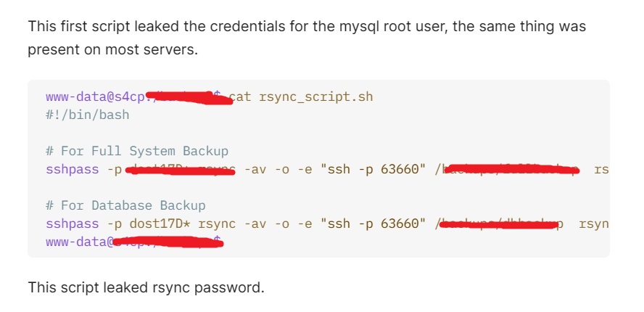This screenshot has height=312, width=644.
Task: Click the word "rsync" after "dost17D*"
Action: [x=217, y=223]
